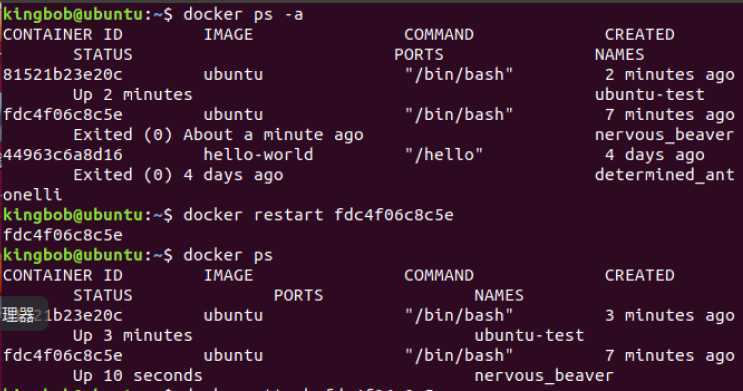743x391 pixels.
Task: Select the 'docker restart fdc4f06c8c5e' command line
Action: 228,215
